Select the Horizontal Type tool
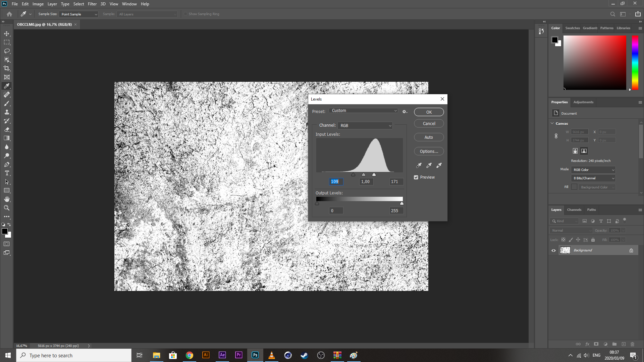644x362 pixels. click(x=7, y=173)
